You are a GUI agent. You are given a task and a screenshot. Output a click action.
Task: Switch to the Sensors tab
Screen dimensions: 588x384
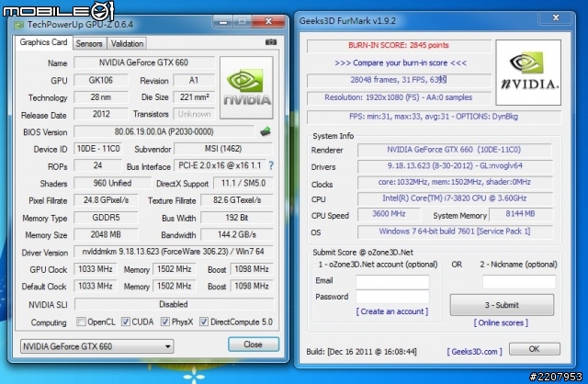89,43
